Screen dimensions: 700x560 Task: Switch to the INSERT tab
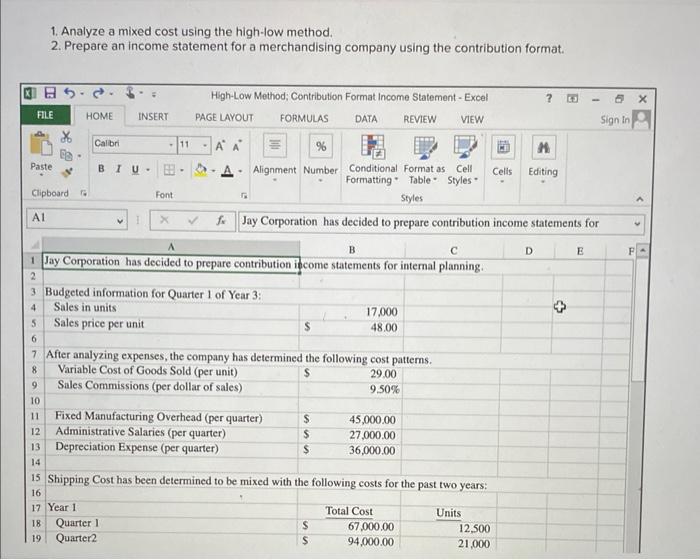(x=153, y=117)
